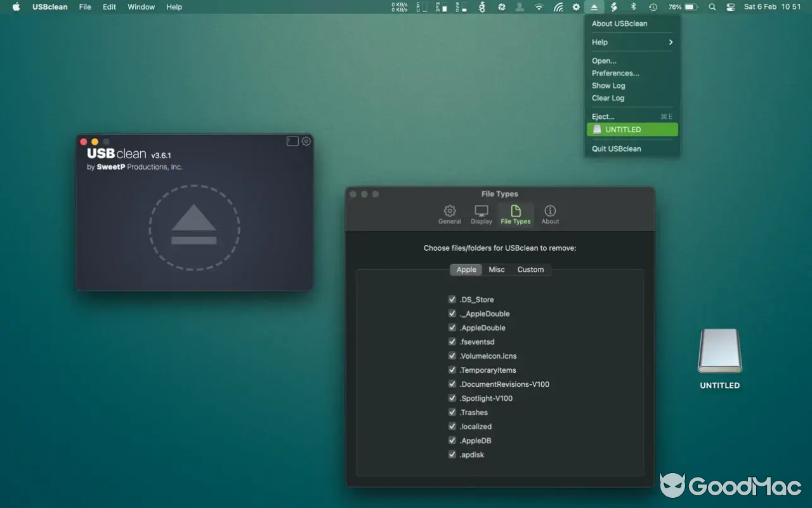Open the battery status menu

(x=686, y=6)
